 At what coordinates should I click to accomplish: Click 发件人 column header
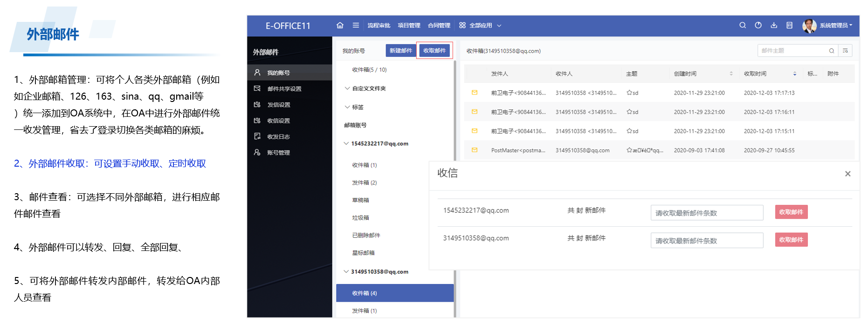(x=499, y=74)
